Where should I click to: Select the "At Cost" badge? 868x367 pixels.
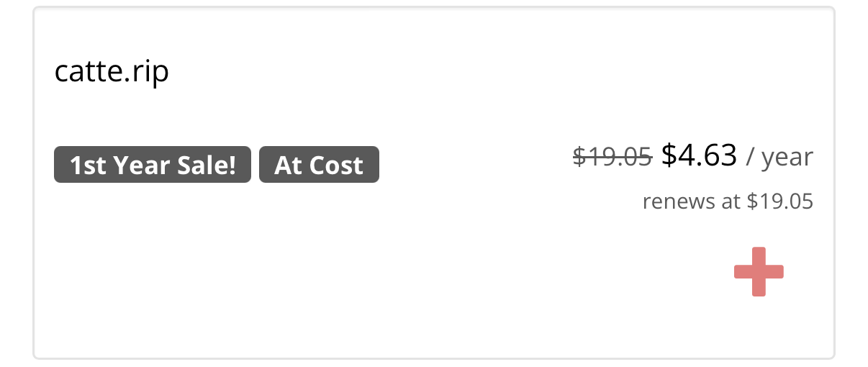[319, 166]
